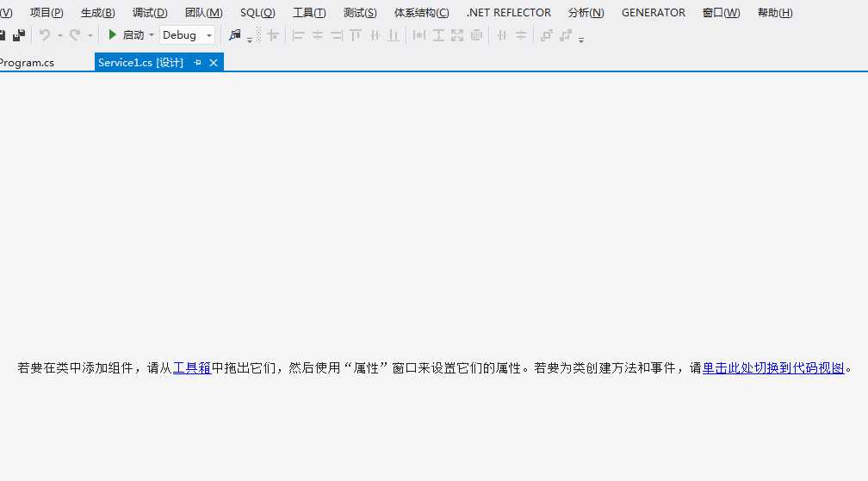Open the .NET REFLECTOR menu
This screenshot has width=868, height=481.
(509, 12)
